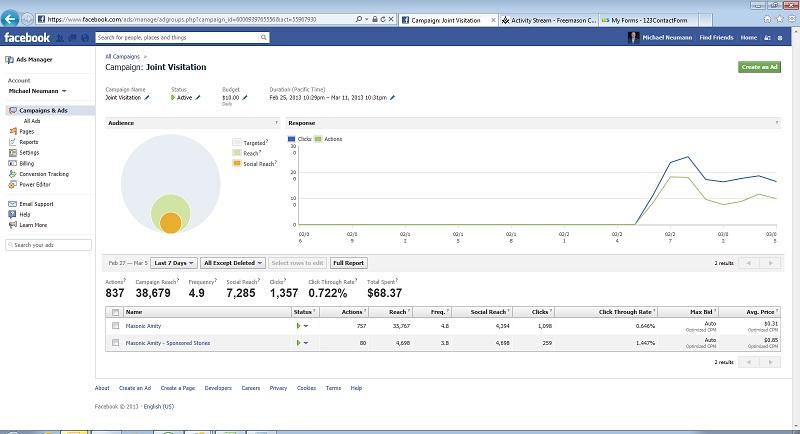Switch to Activity Stream - Freemason browser tab
Screen dimensions: 800x434
[x=548, y=20]
